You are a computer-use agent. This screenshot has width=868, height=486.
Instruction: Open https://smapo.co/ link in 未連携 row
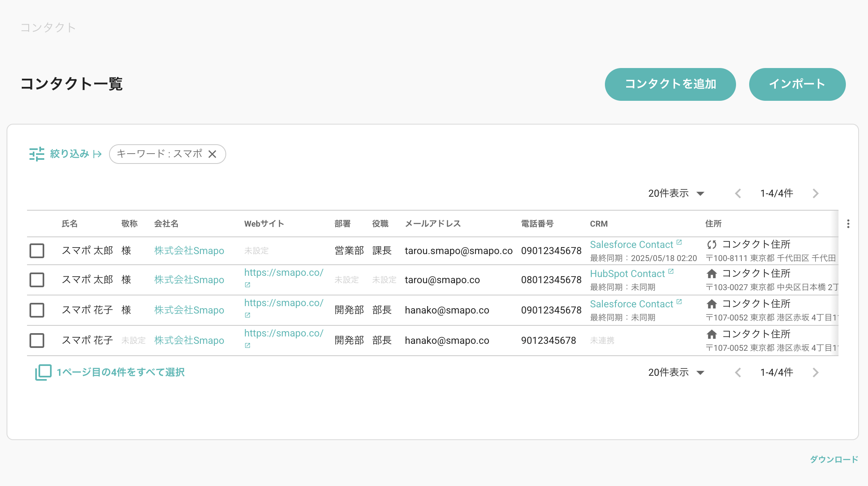(284, 333)
